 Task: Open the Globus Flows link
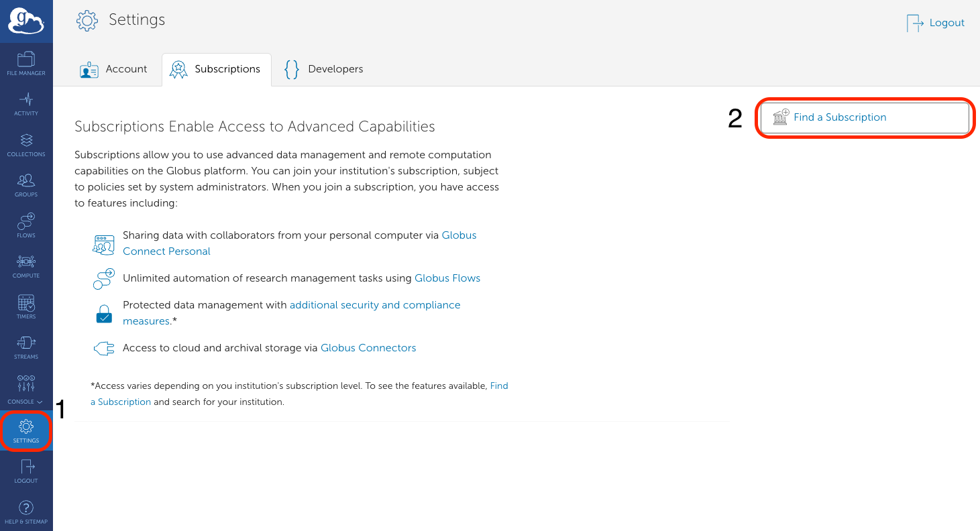point(447,278)
